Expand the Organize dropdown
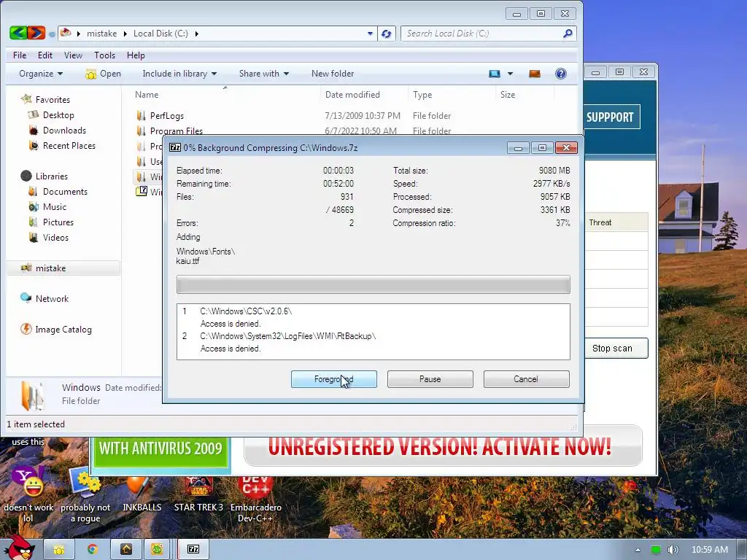This screenshot has width=747, height=560. click(41, 74)
